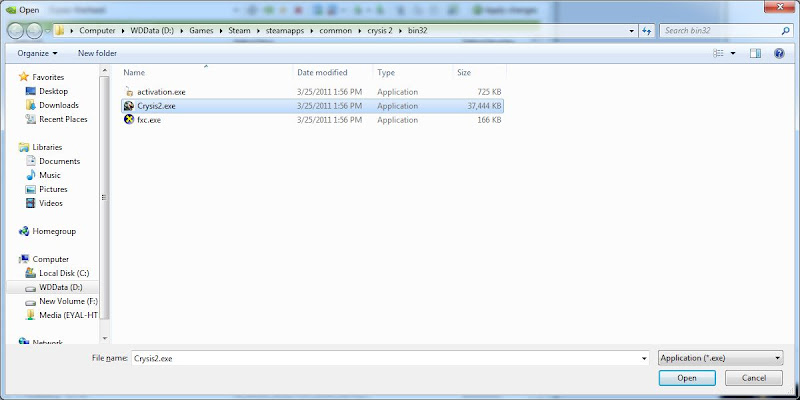800x400 pixels.
Task: Open the Documents library
Action: 59,161
